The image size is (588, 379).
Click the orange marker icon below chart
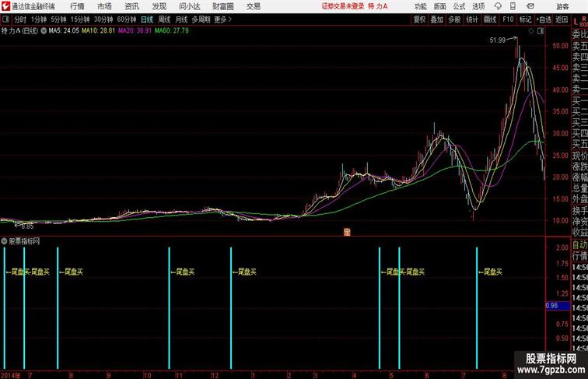(x=347, y=232)
